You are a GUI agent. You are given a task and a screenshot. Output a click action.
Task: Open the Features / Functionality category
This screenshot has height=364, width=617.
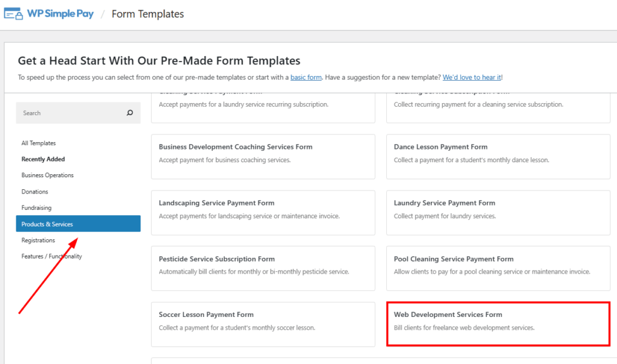coord(52,256)
